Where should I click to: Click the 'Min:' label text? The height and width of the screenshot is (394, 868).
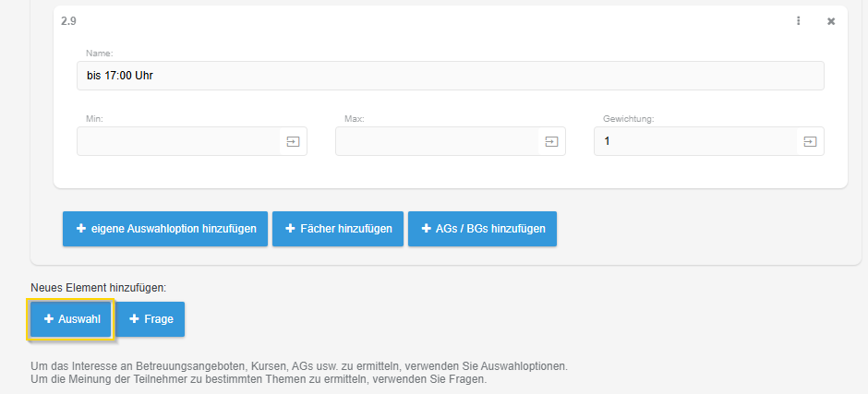tap(94, 119)
